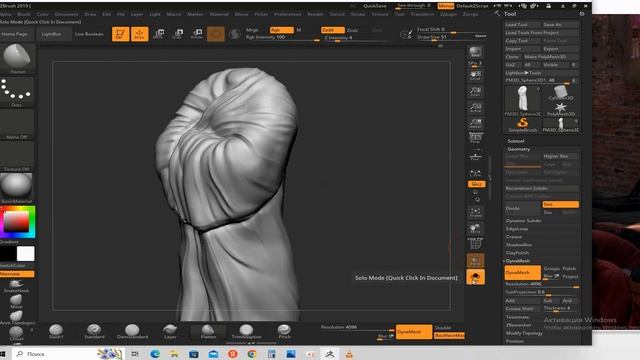Toggle the Zadd sculpt mode

coord(333,30)
